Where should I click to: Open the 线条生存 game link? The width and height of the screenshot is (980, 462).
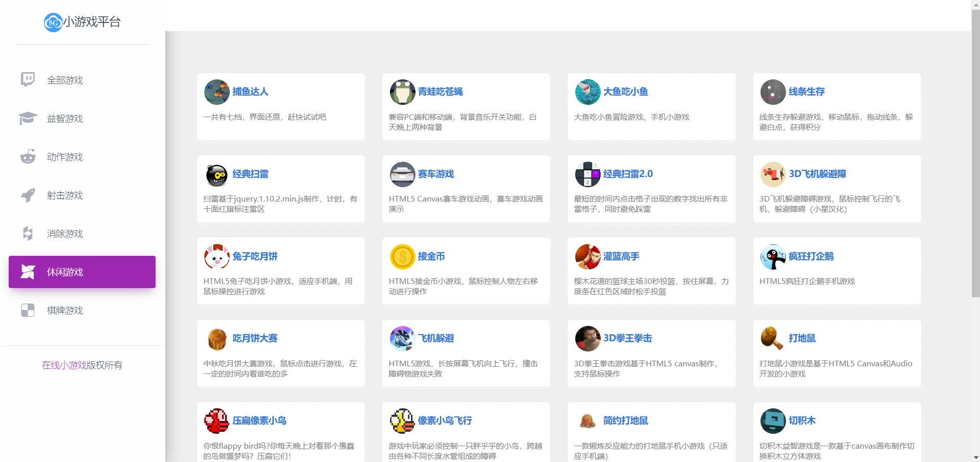(807, 92)
